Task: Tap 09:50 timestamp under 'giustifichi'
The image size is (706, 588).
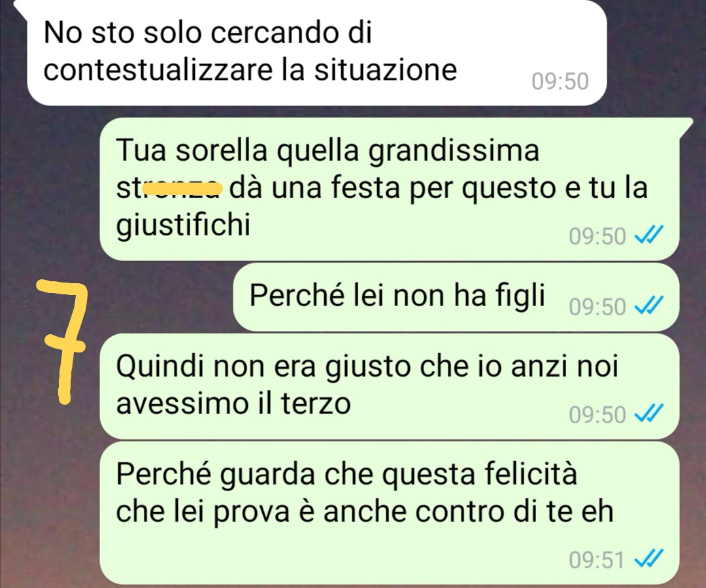Action: click(597, 235)
